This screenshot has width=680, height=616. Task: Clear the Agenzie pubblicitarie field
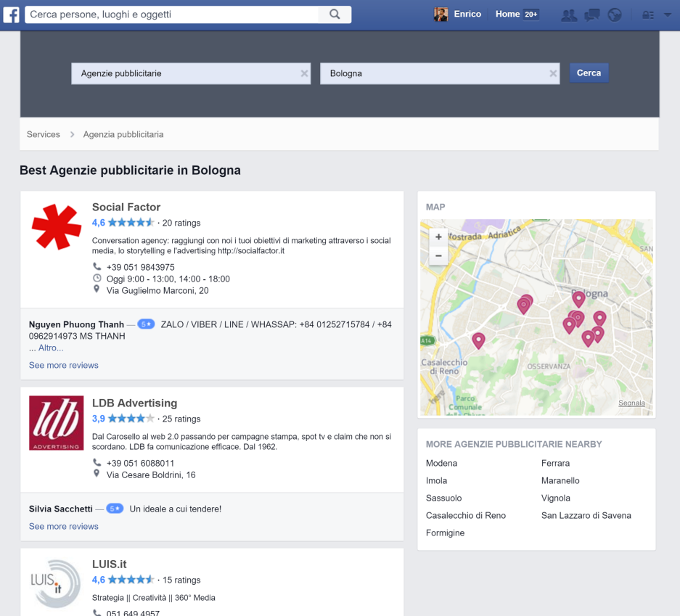tap(304, 73)
